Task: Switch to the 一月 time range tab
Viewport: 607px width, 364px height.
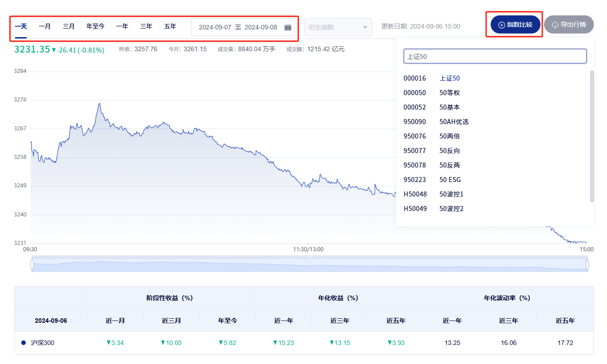Action: [x=45, y=26]
